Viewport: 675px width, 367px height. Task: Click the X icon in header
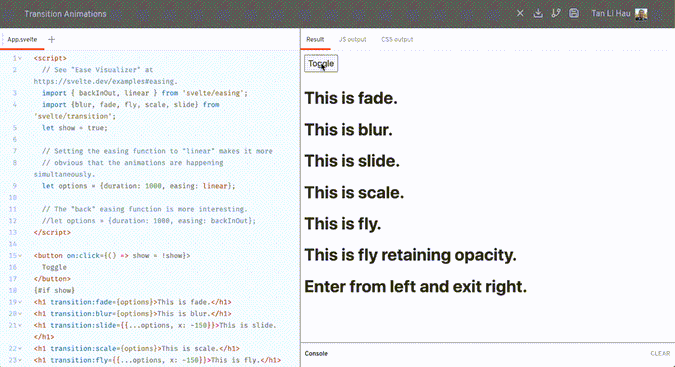tap(520, 13)
